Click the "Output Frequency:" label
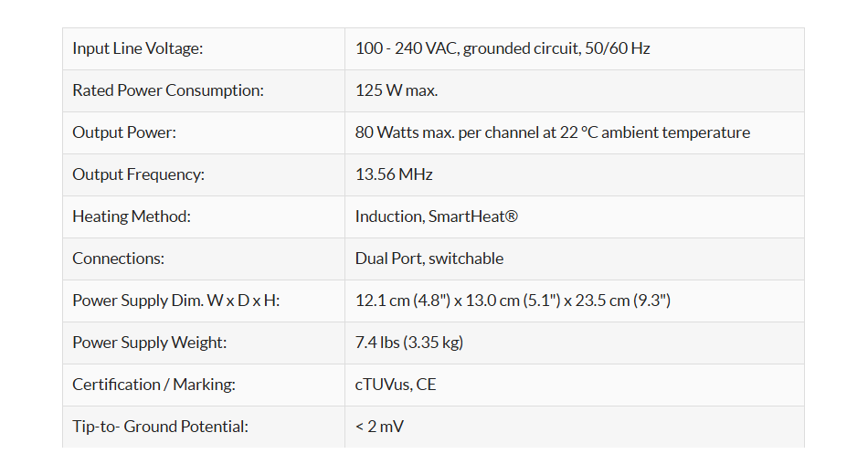 click(x=138, y=174)
